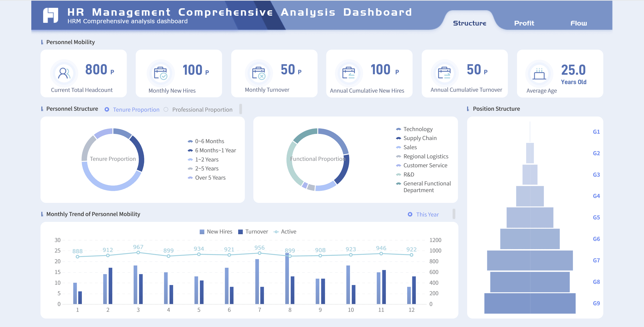644x327 pixels.
Task: Click the Average Age cake icon
Action: click(x=539, y=74)
